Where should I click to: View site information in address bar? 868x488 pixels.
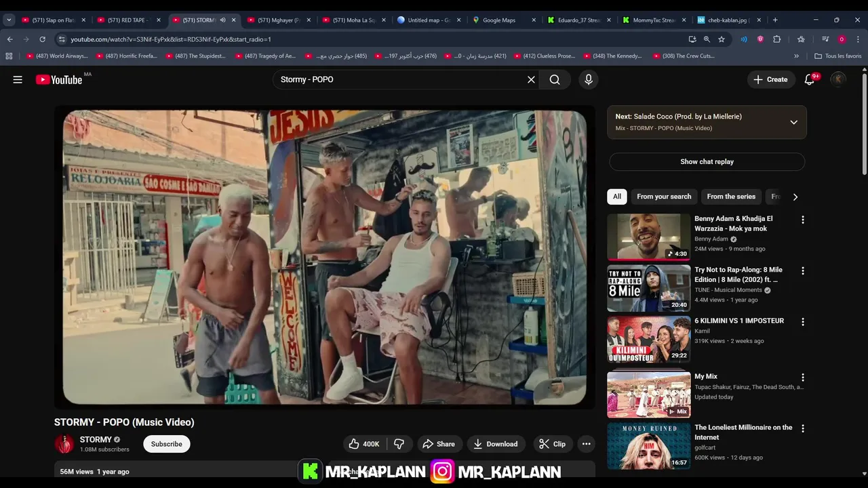[61, 39]
